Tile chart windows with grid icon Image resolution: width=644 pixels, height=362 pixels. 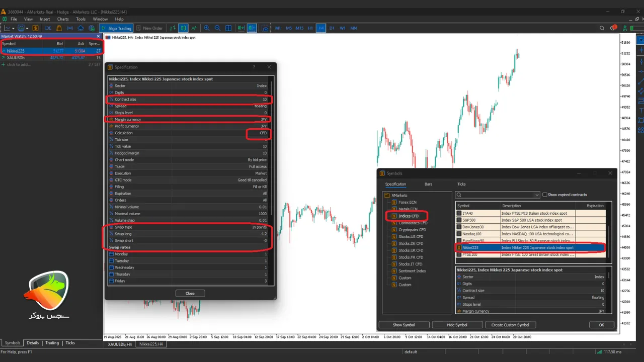(228, 28)
